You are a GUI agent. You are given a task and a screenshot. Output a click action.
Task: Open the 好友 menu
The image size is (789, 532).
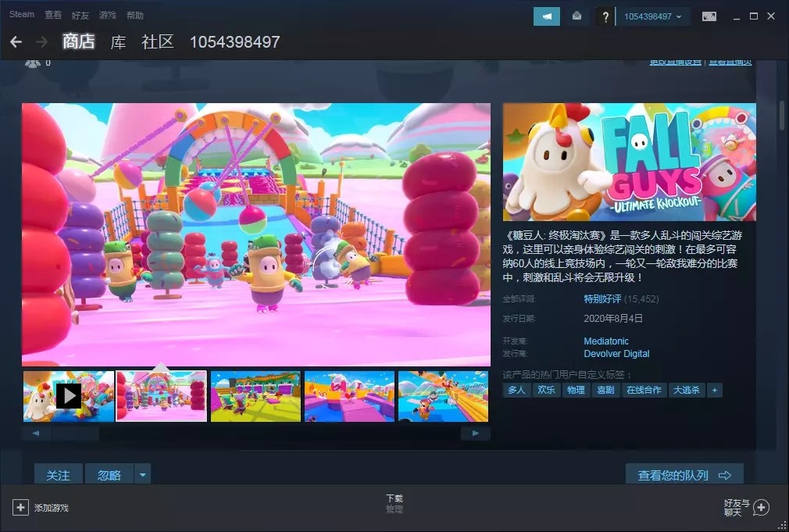[x=80, y=15]
